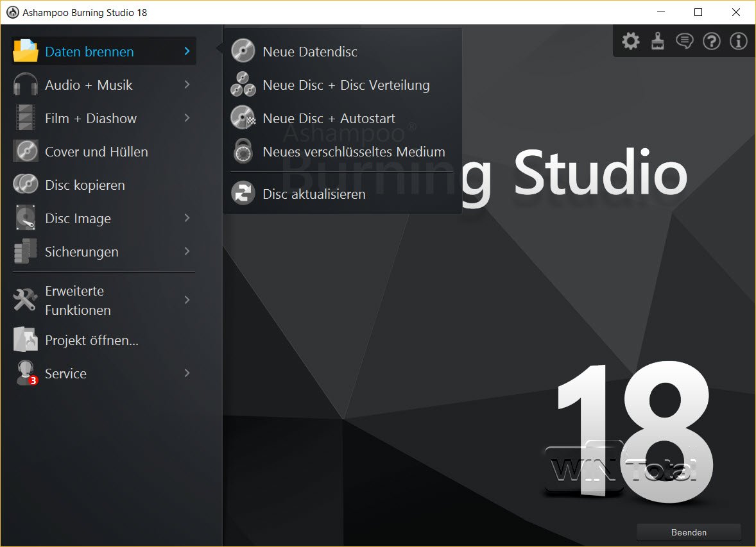Expand the Disc Image chevron
The width and height of the screenshot is (756, 547).
(187, 218)
